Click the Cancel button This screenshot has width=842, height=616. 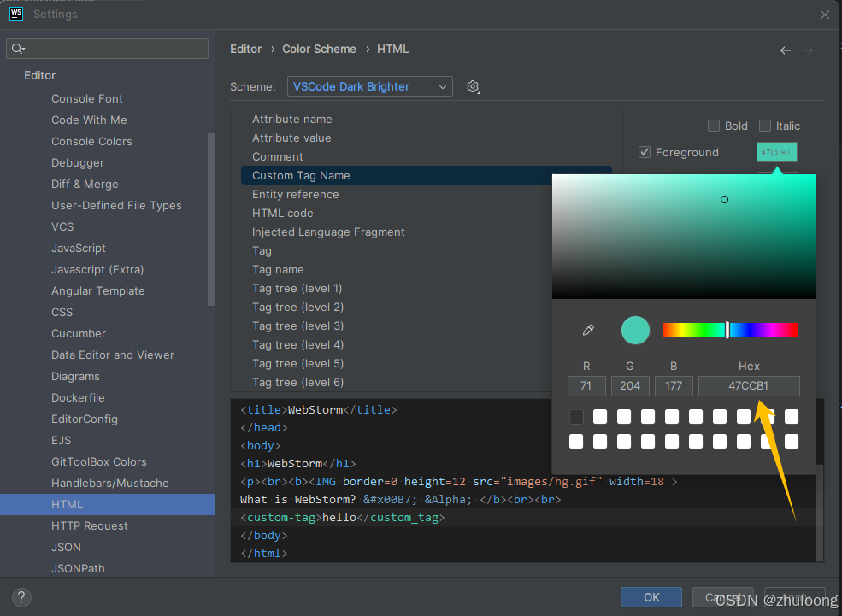coord(723,597)
